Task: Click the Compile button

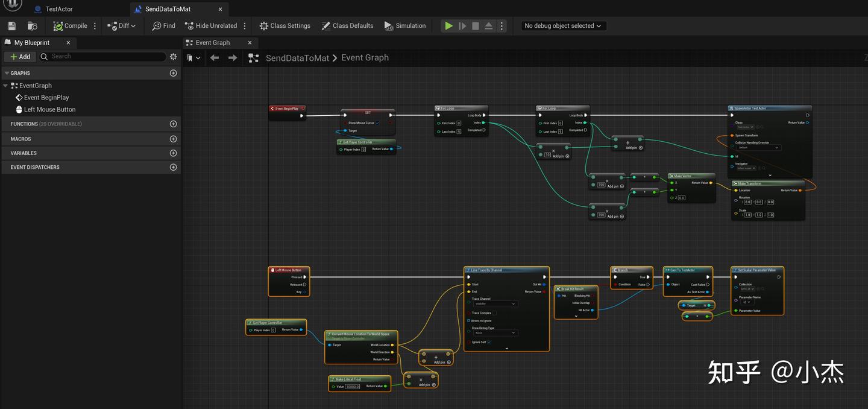Action: (x=70, y=26)
